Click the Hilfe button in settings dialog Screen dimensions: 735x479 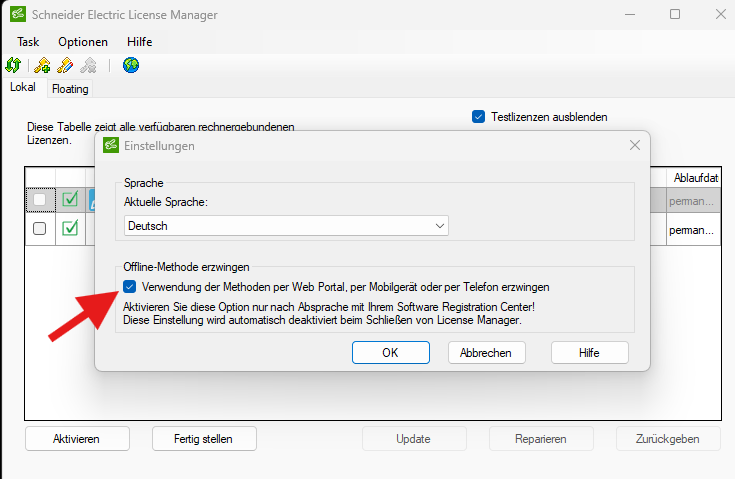pos(589,352)
